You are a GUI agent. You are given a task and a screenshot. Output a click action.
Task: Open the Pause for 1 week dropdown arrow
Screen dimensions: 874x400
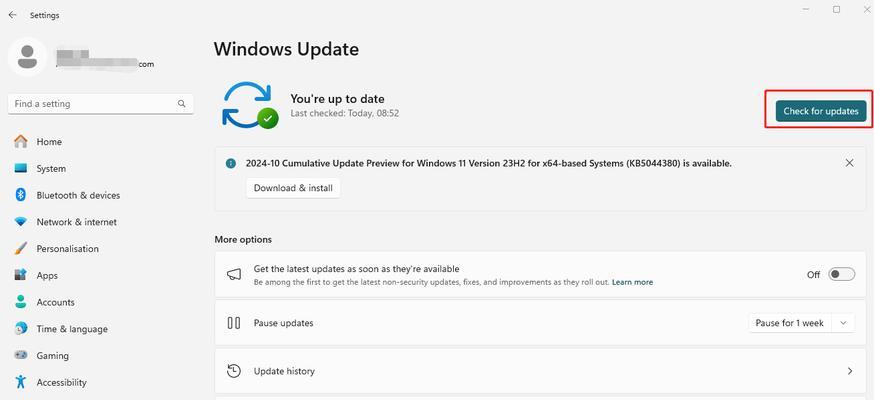pyautogui.click(x=843, y=323)
